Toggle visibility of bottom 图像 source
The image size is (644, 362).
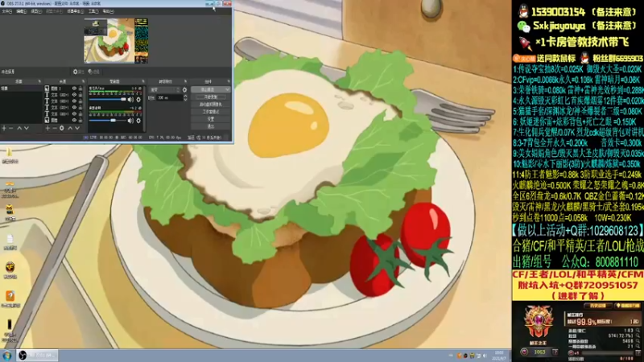[x=74, y=120]
